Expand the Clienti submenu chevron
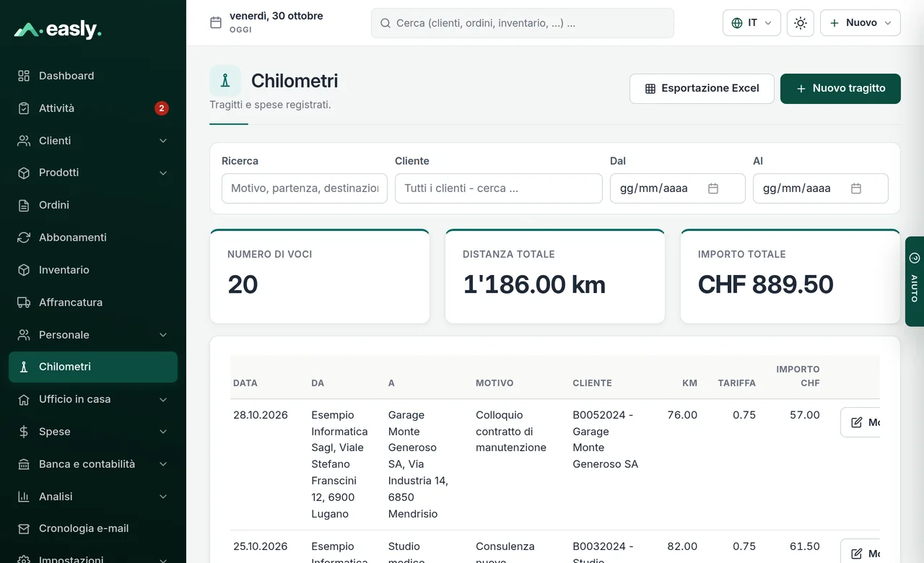 163,141
